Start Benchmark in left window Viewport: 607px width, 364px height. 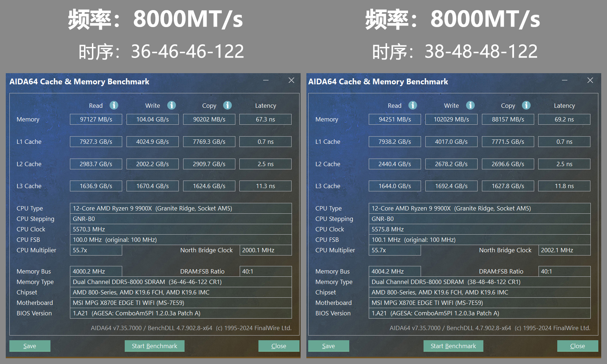coord(155,346)
